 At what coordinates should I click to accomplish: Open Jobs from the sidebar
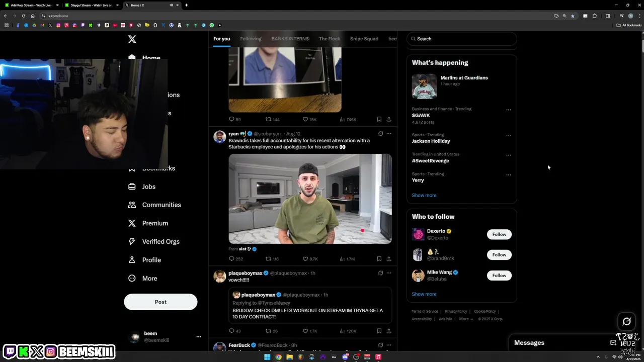(x=142, y=187)
